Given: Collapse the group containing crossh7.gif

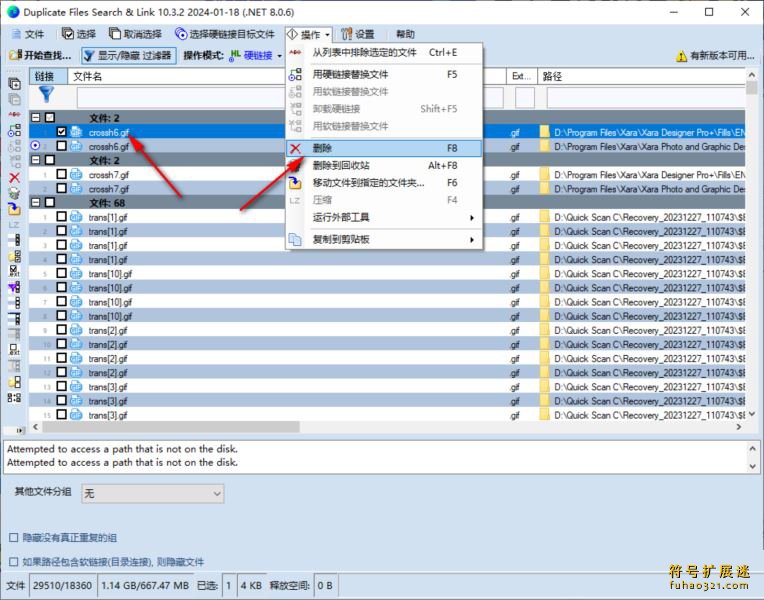Looking at the screenshot, I should (x=36, y=160).
